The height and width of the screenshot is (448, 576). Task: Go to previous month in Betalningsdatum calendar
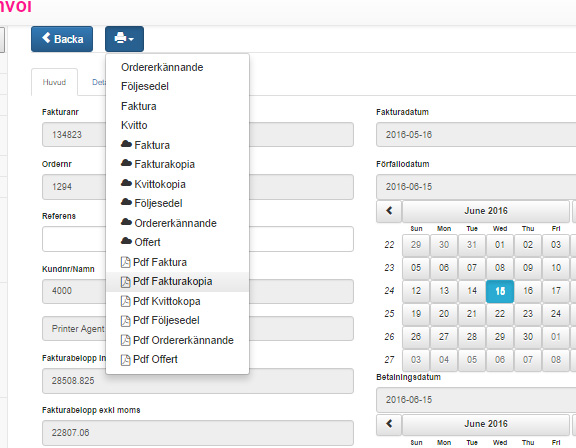point(389,424)
